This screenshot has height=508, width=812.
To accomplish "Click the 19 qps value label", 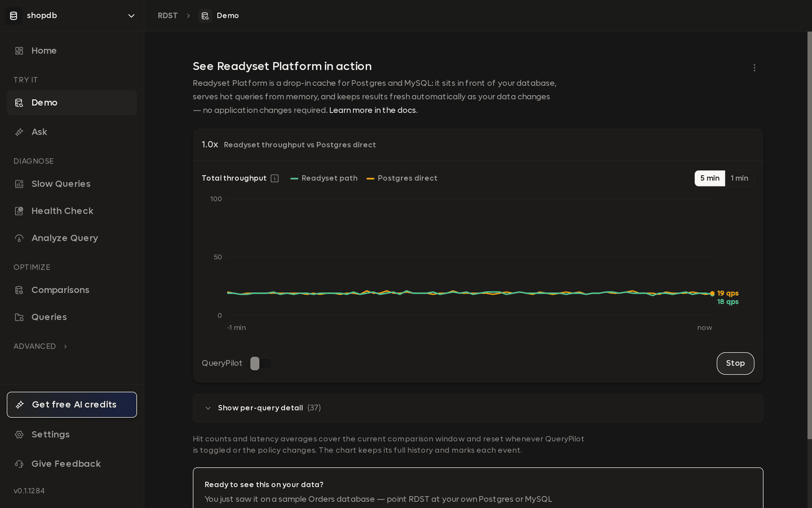I will pos(728,294).
